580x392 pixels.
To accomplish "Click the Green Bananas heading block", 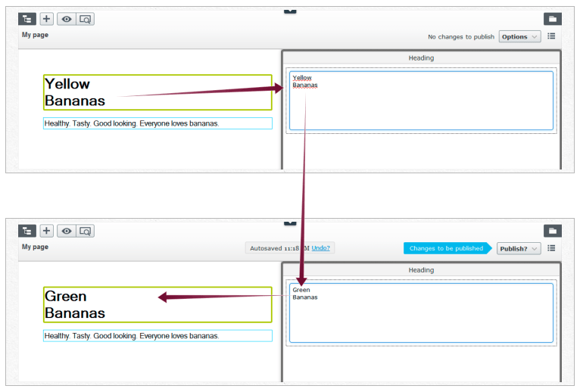I will coord(157,304).
